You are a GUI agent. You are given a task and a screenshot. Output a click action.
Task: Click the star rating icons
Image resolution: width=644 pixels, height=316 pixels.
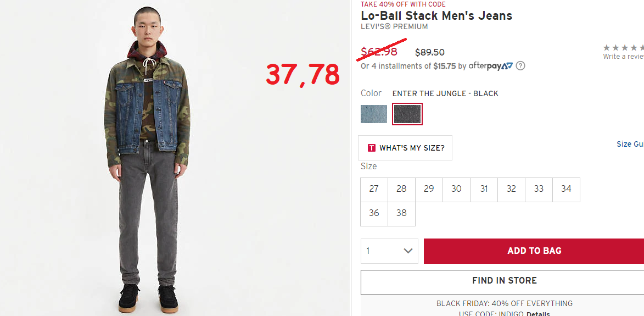coord(624,48)
